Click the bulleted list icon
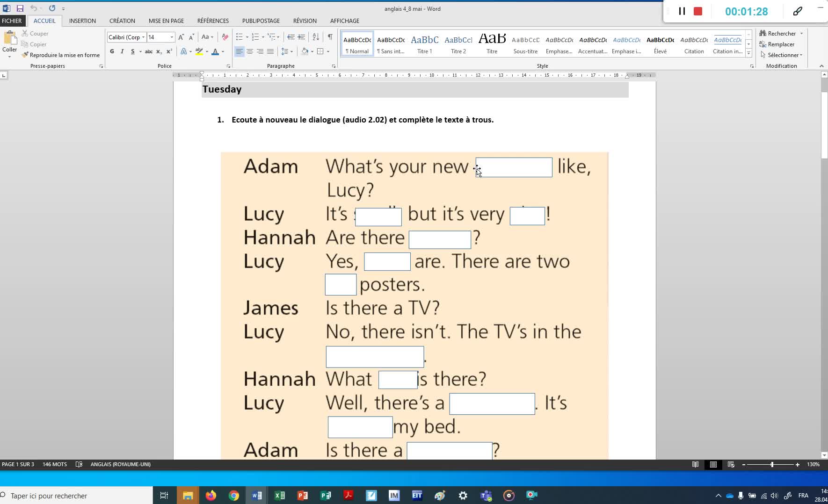The height and width of the screenshot is (504, 828). [239, 37]
